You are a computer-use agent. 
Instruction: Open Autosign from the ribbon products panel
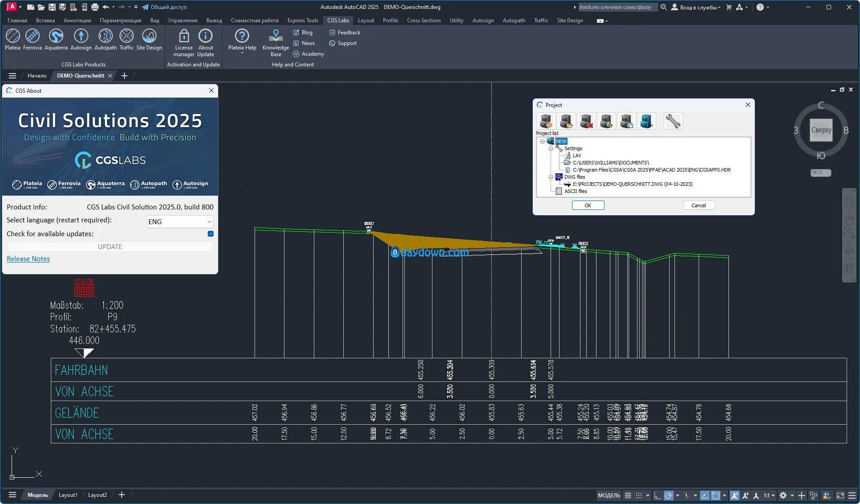[81, 39]
